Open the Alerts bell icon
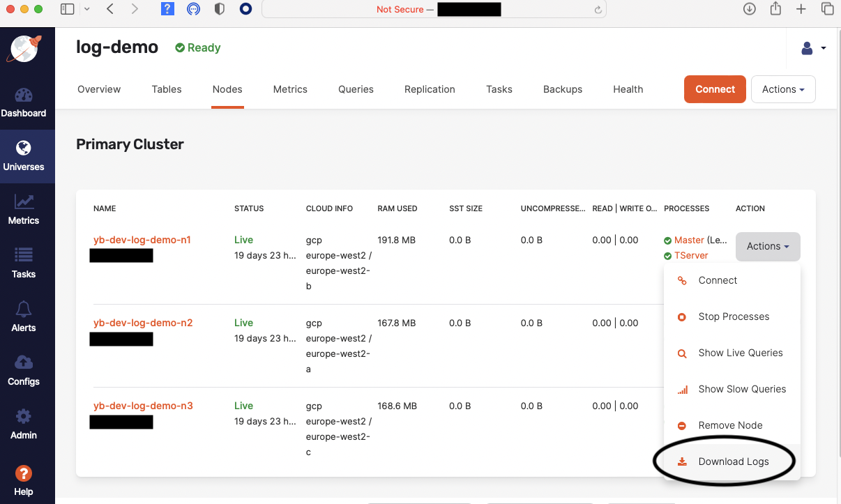Screen dimensions: 841x504 (24, 308)
